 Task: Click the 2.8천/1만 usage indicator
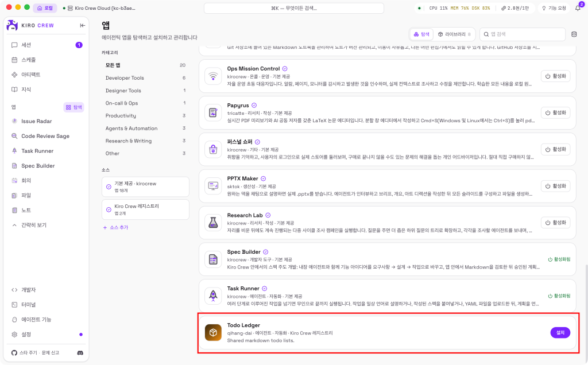click(515, 8)
